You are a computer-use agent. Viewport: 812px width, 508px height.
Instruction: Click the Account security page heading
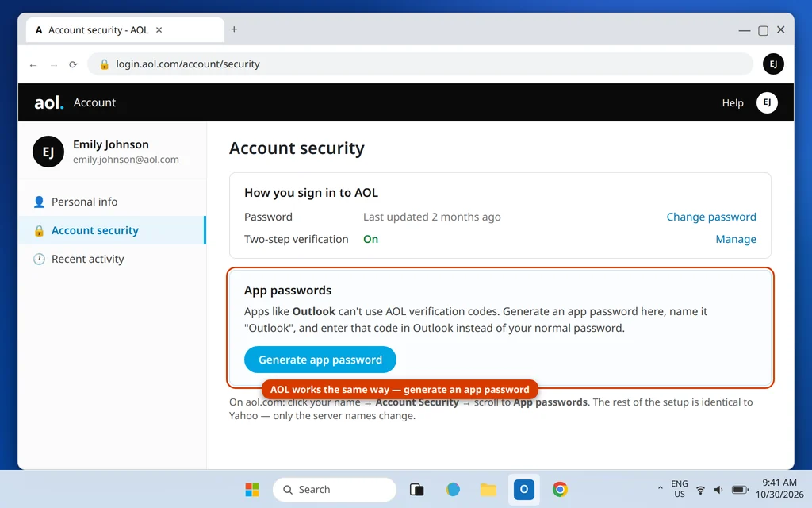point(297,148)
